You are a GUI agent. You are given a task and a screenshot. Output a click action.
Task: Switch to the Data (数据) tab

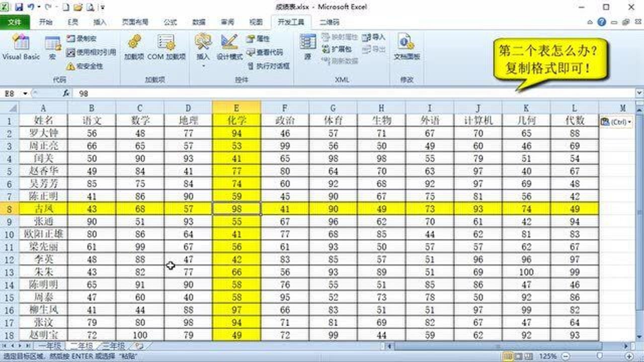(199, 22)
